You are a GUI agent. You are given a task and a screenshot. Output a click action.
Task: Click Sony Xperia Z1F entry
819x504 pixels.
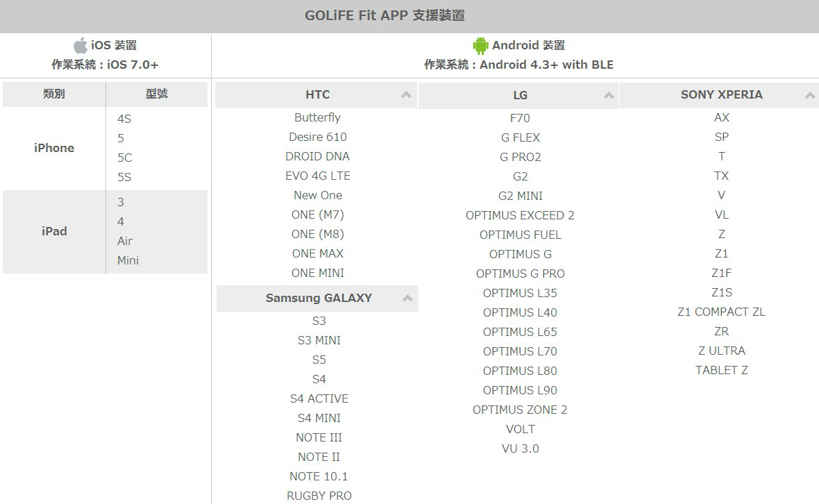coord(721,273)
